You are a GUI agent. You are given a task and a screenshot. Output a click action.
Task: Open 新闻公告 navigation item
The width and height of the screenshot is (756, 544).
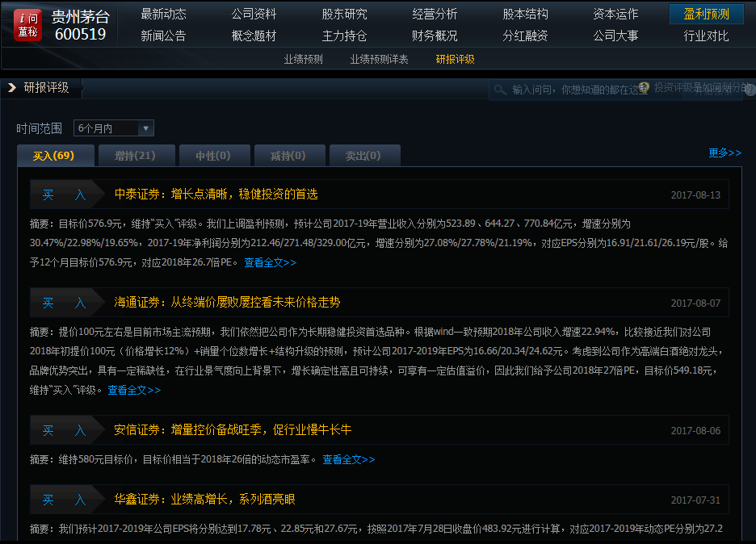pos(163,36)
